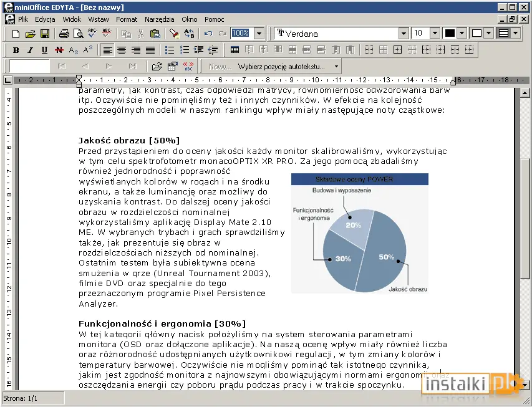Run the spell check with the blue checkmark ABC icon
This screenshot has height=407, width=532.
click(92, 33)
